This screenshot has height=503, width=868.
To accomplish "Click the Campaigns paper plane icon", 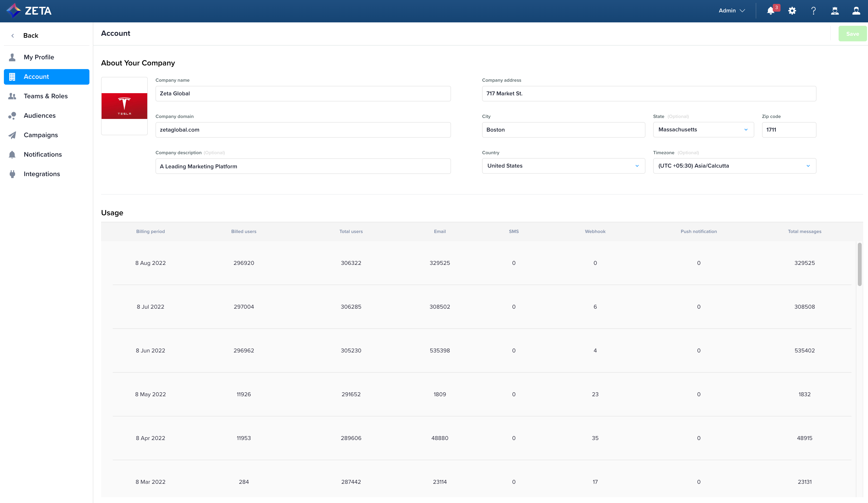I will pyautogui.click(x=12, y=135).
